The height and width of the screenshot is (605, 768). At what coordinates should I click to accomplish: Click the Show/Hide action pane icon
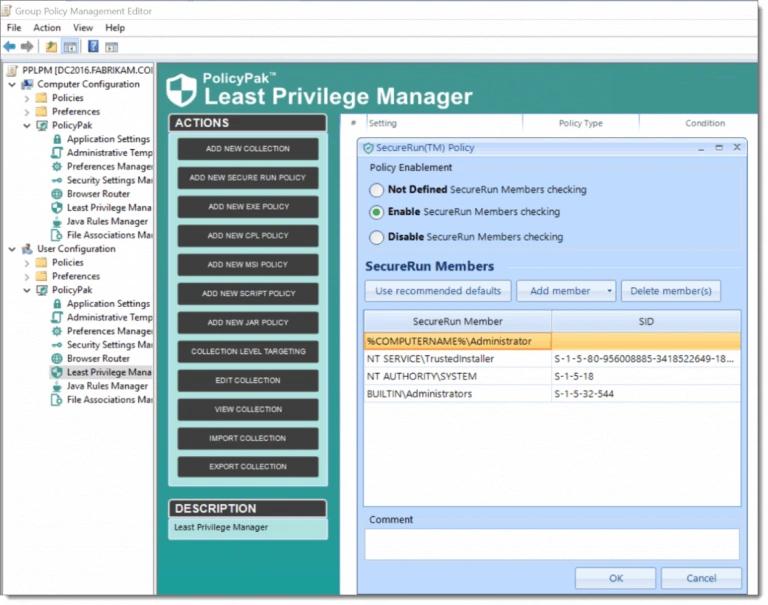pyautogui.click(x=112, y=47)
